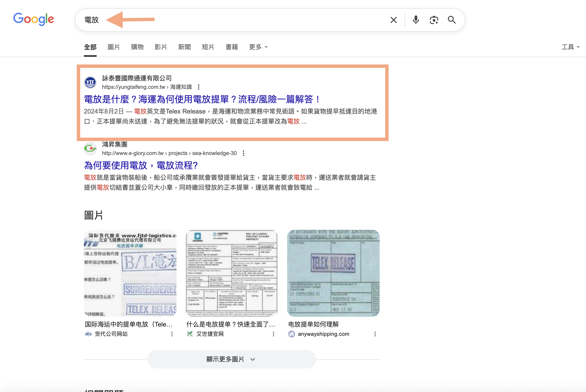The width and height of the screenshot is (586, 392).
Task: Click the 鴻昇集團 site name
Action: tap(115, 145)
